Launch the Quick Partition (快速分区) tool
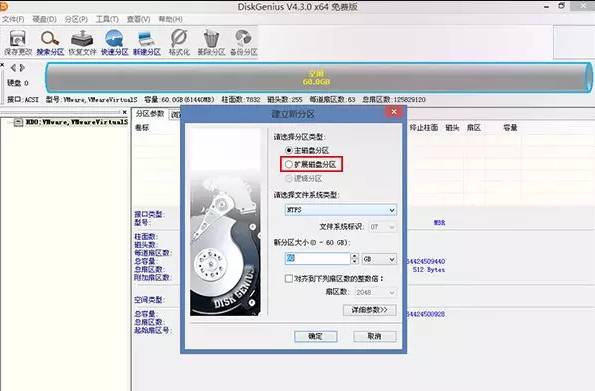Image resolution: width=595 pixels, height=391 pixels. [x=115, y=43]
